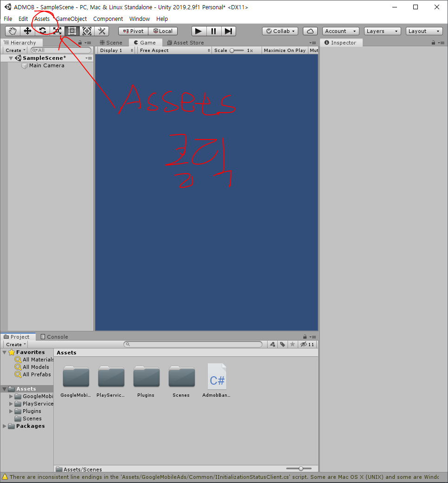
Task: Open the Inspector panel options menu
Action: click(441, 43)
